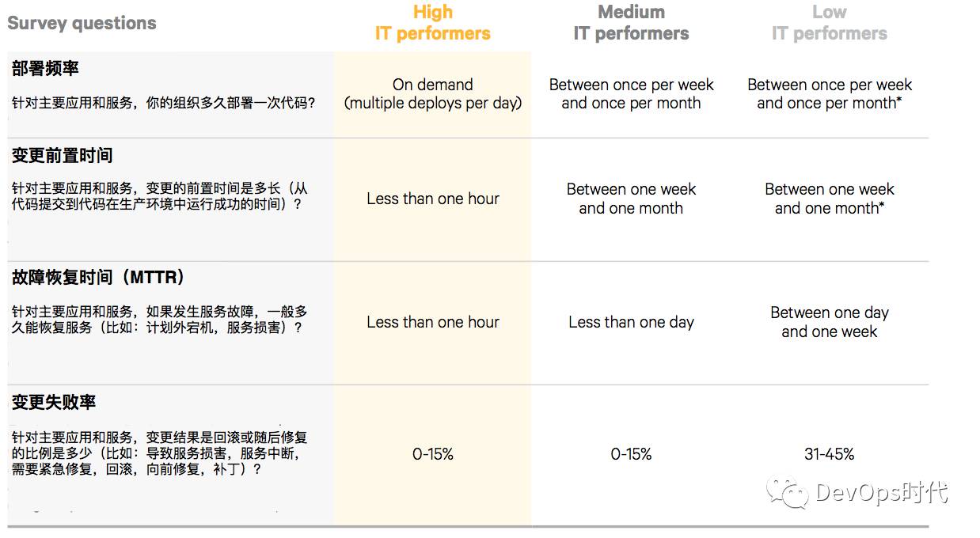This screenshot has width=980, height=538.
Task: Click the On demand deployment frequency cell
Action: 433,94
